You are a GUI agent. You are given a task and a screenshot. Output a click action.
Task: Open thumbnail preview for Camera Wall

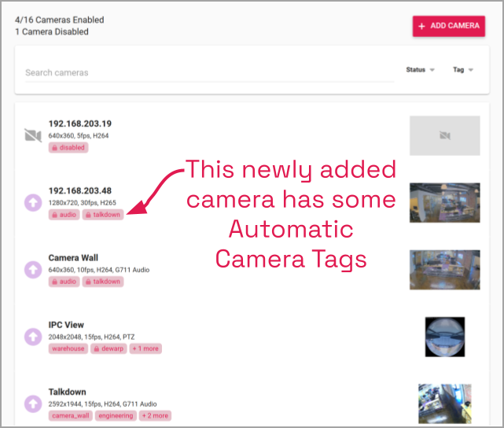[445, 270]
